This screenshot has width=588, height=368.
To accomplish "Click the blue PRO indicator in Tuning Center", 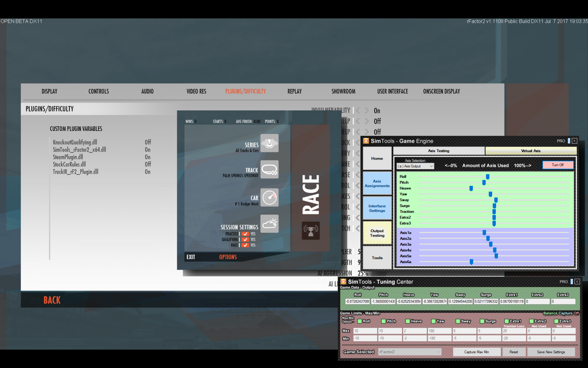I will click(571, 282).
